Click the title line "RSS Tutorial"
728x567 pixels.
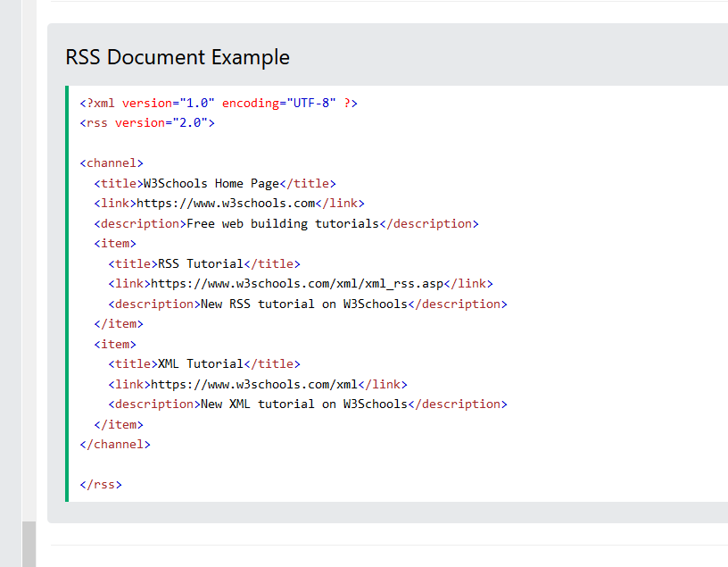point(204,264)
